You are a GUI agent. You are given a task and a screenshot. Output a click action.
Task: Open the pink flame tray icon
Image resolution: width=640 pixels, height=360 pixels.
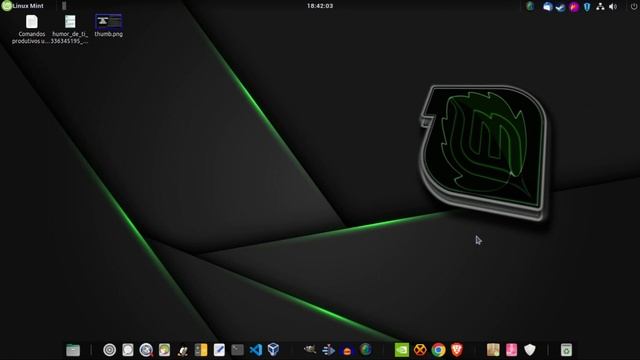point(574,7)
